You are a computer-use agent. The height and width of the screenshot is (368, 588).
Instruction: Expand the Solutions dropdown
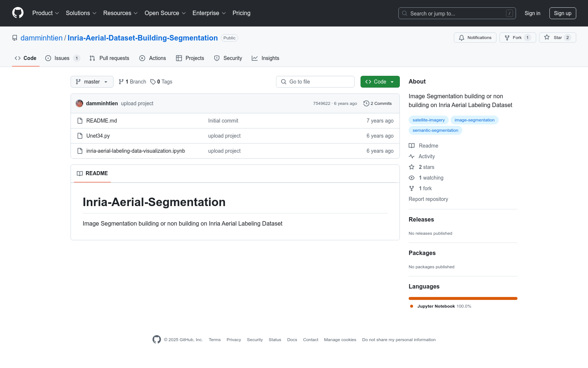(81, 13)
